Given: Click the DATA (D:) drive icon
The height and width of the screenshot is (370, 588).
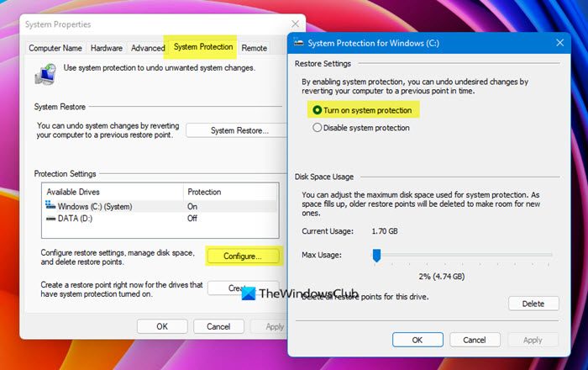Looking at the screenshot, I should [50, 219].
